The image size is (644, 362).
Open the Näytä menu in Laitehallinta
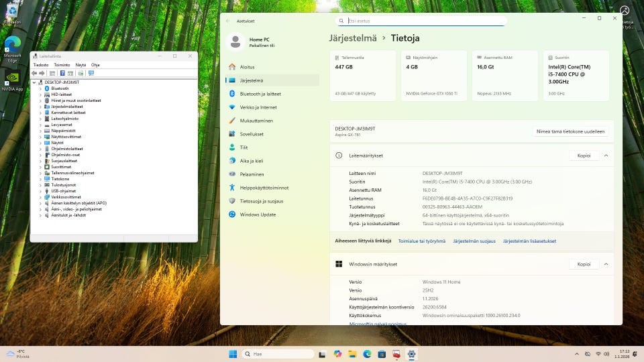pyautogui.click(x=80, y=65)
